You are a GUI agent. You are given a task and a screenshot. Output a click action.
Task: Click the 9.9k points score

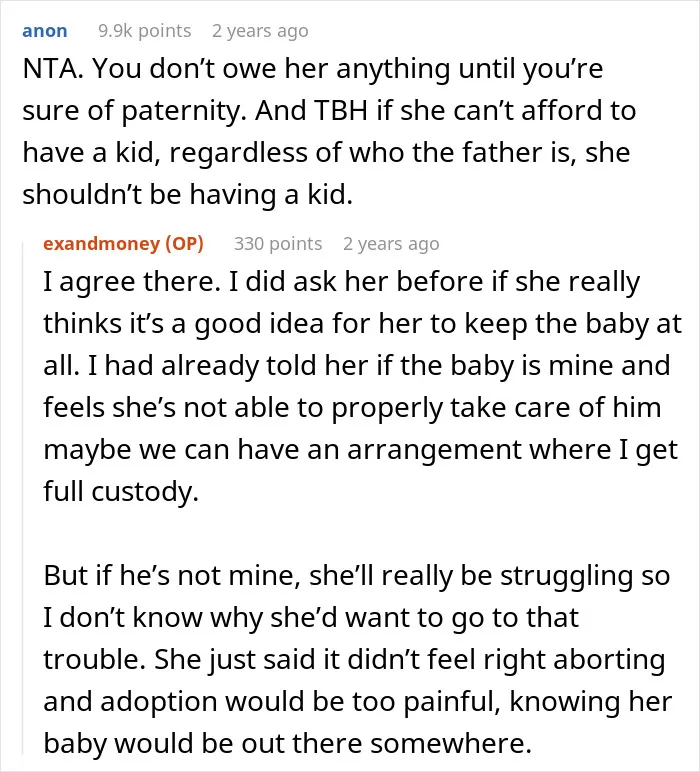[x=144, y=31]
